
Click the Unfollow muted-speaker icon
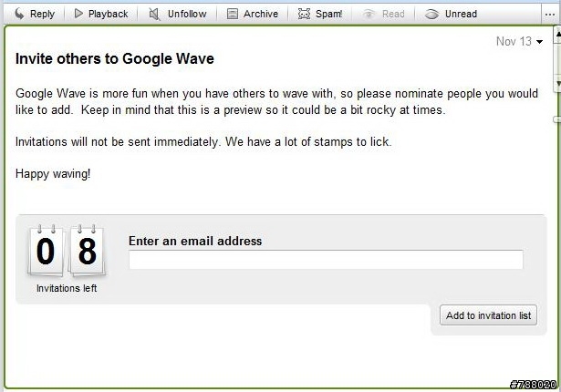tap(154, 14)
